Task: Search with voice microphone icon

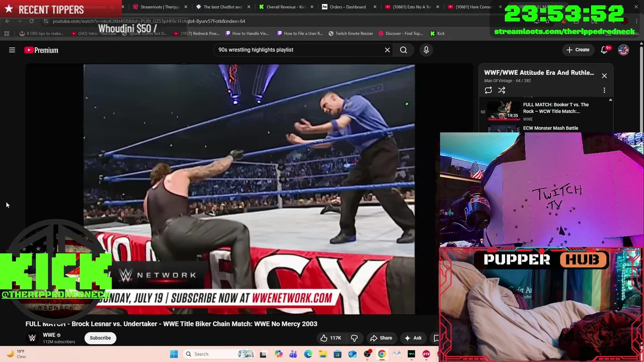Action: 426,50
